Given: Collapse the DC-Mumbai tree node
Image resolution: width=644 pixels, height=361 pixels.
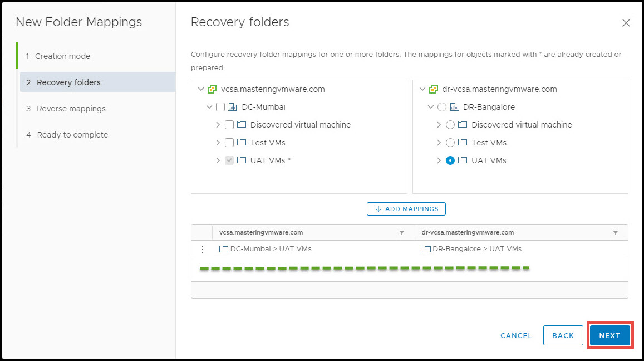Looking at the screenshot, I should coord(209,107).
